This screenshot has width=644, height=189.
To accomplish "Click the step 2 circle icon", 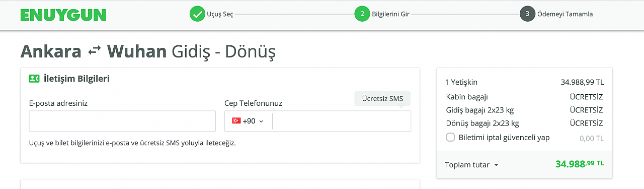I will [362, 14].
